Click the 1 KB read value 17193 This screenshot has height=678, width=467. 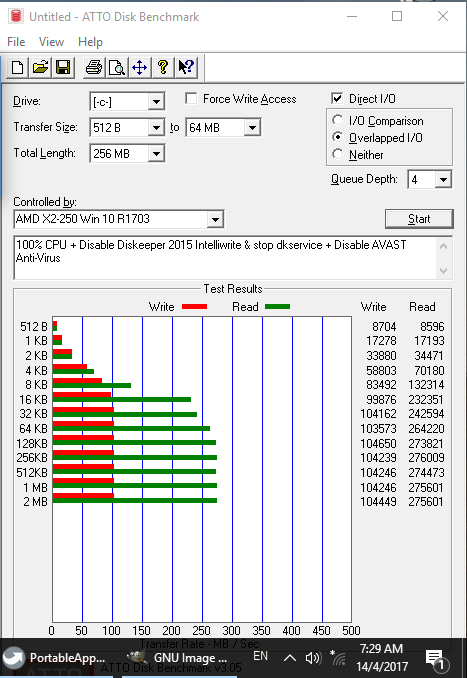429,341
